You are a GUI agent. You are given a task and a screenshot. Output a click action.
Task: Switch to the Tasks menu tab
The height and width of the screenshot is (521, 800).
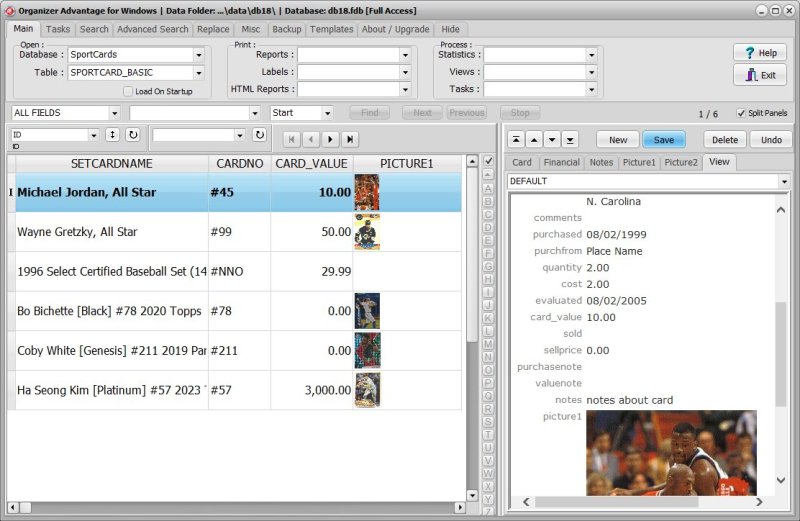pos(58,29)
